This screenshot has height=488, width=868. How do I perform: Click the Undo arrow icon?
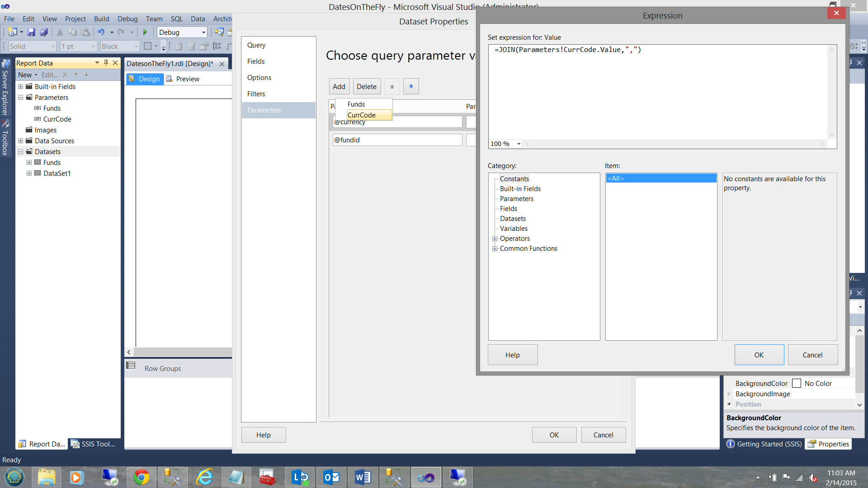pyautogui.click(x=101, y=32)
